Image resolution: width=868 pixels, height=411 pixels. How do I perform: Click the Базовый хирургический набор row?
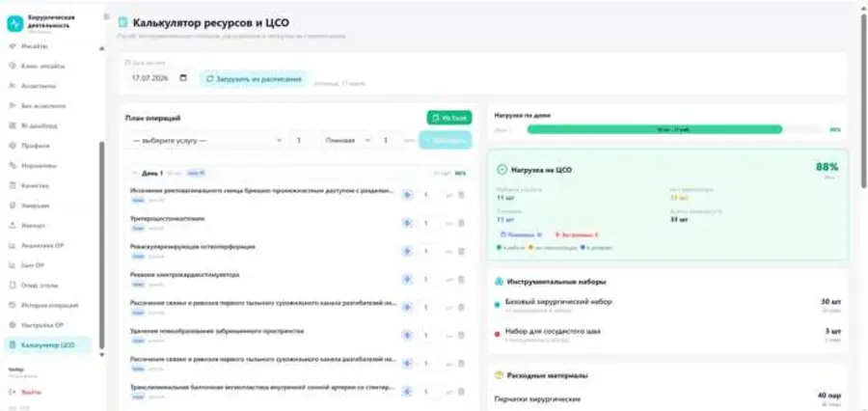(x=667, y=305)
